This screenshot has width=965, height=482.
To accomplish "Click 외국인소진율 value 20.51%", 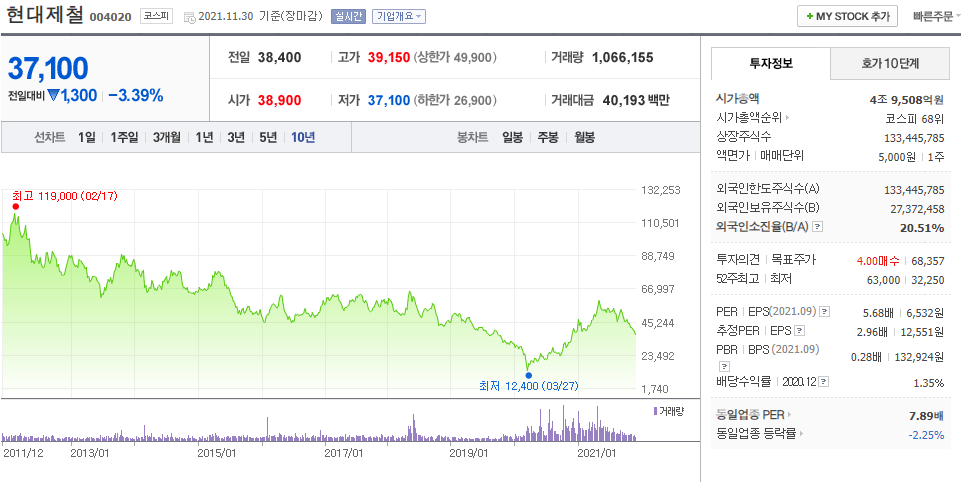I will [x=922, y=228].
